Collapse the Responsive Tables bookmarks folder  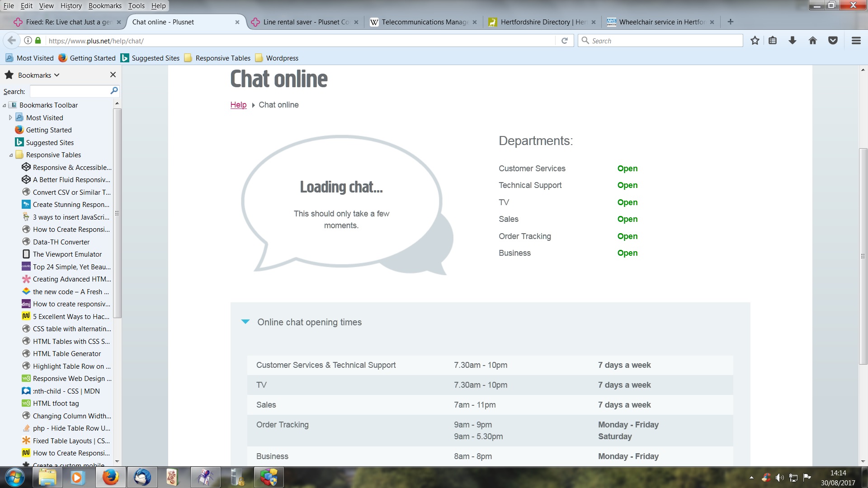10,155
